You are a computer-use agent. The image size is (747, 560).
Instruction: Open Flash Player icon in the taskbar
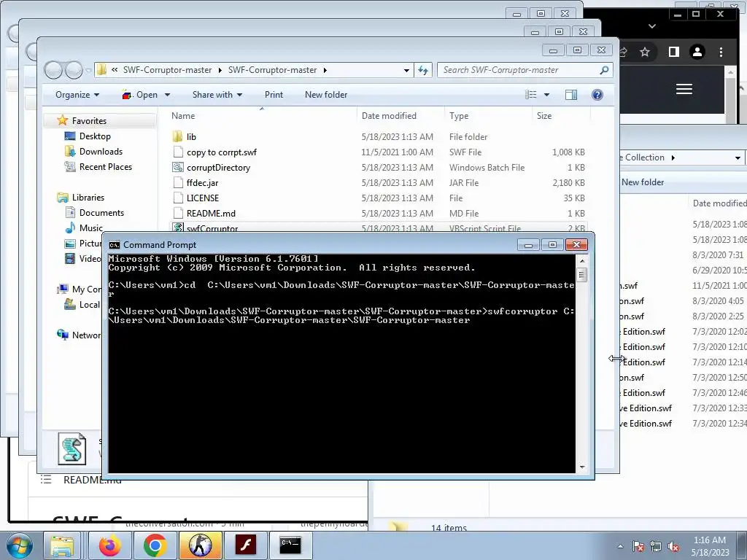click(246, 545)
